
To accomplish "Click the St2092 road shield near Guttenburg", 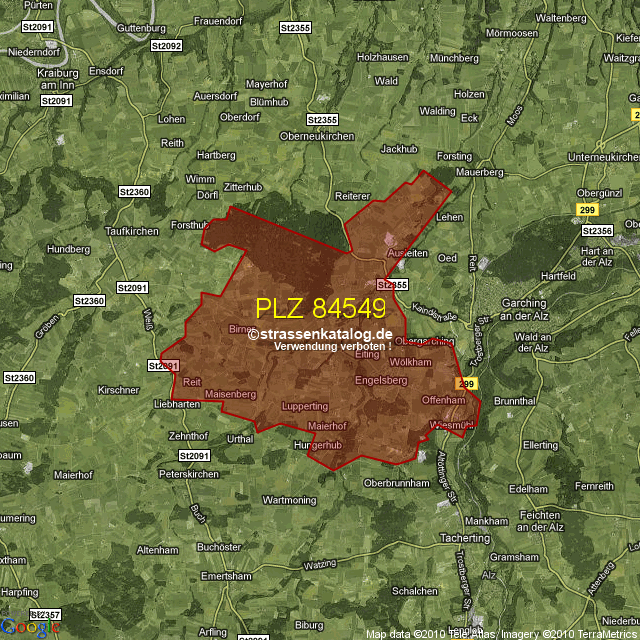I will 166,46.
